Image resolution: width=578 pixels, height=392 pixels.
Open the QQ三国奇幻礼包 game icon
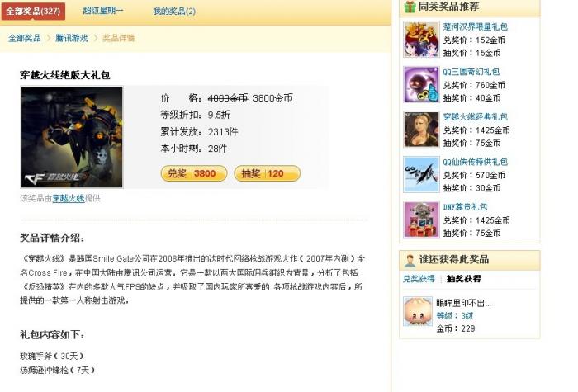coord(421,84)
